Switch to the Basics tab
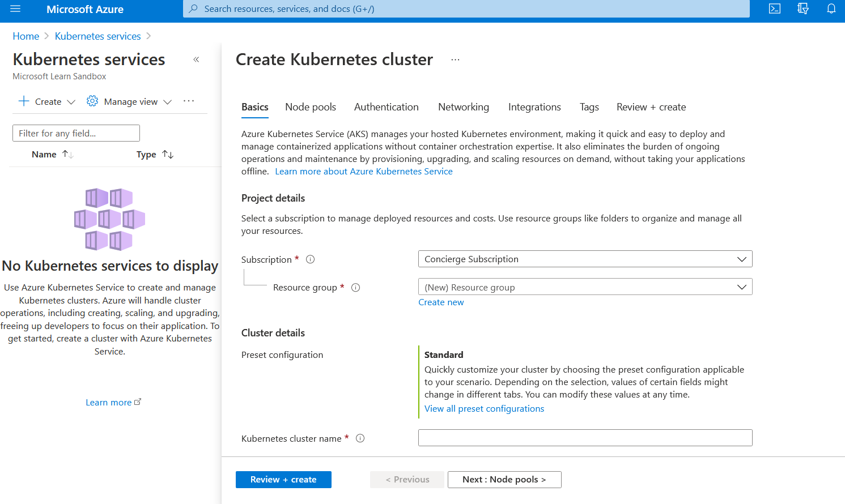The image size is (845, 504). click(x=255, y=107)
